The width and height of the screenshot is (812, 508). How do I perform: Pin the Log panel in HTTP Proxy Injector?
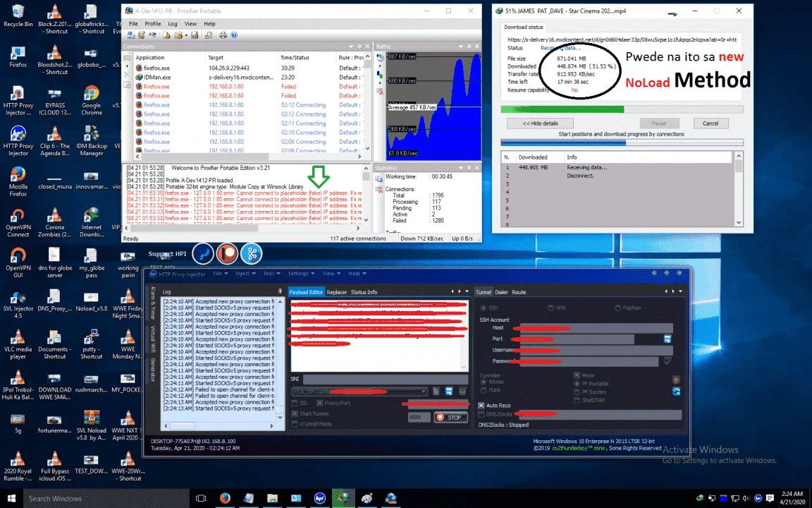pyautogui.click(x=280, y=292)
